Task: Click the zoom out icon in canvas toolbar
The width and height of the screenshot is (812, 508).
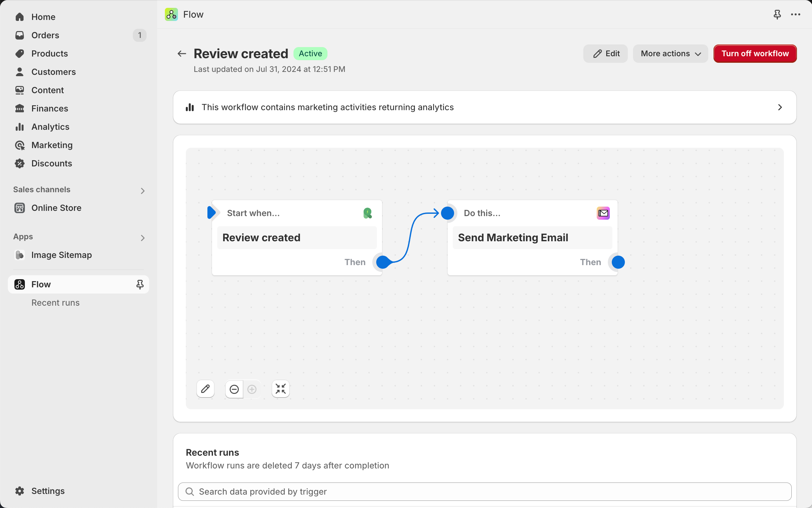Action: coord(234,389)
